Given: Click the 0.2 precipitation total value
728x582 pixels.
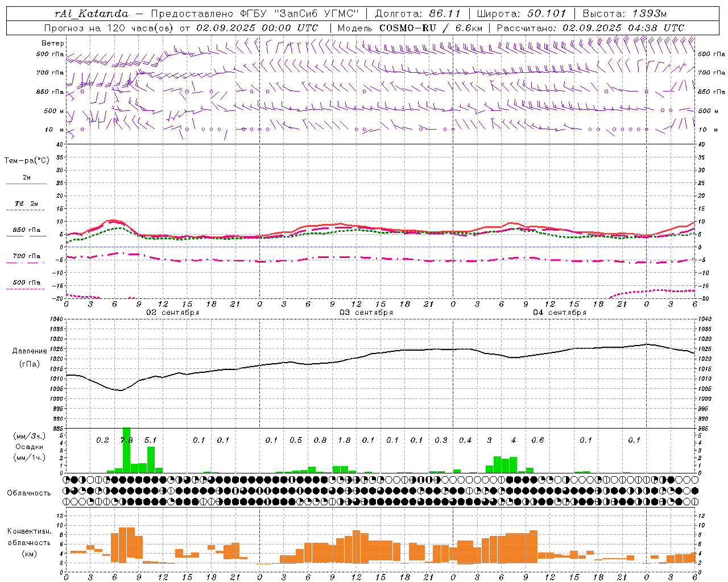Looking at the screenshot, I should [102, 440].
